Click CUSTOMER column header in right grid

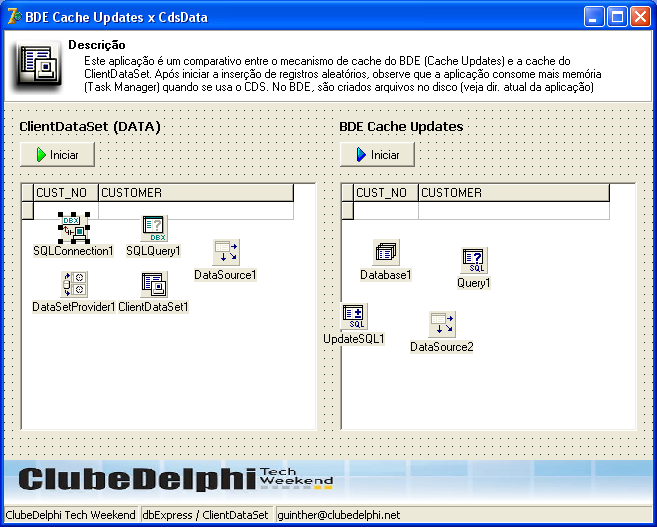click(x=514, y=193)
